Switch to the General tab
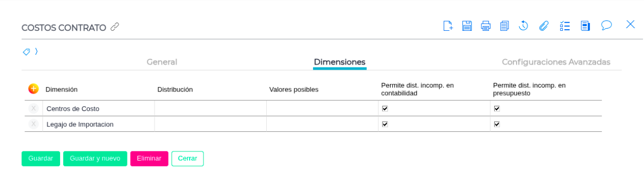The height and width of the screenshot is (194, 644). 162,62
